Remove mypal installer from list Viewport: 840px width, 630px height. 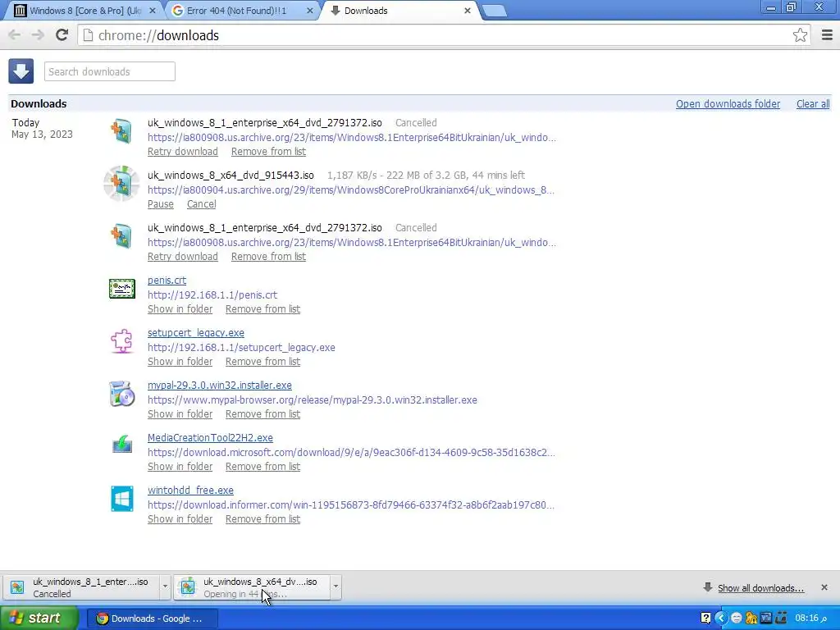262,414
